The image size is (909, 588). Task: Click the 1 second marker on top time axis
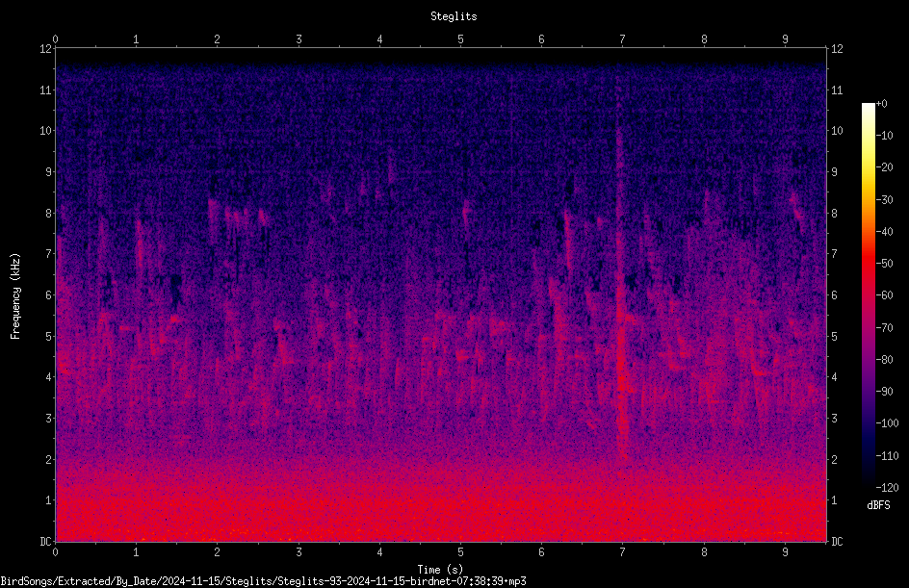136,39
